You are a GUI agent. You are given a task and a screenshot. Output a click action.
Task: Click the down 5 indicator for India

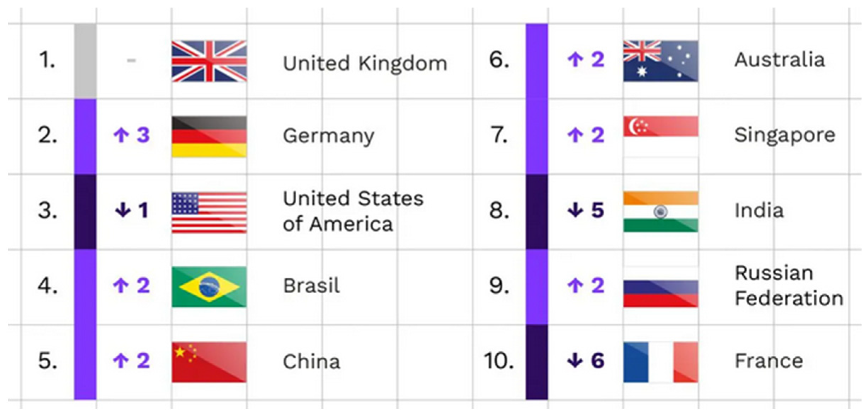coord(586,210)
